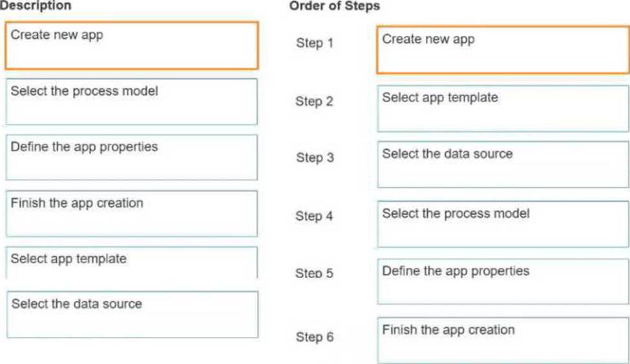The height and width of the screenshot is (364, 630).
Task: Click the 'Step 1' label
Action: [x=315, y=43]
